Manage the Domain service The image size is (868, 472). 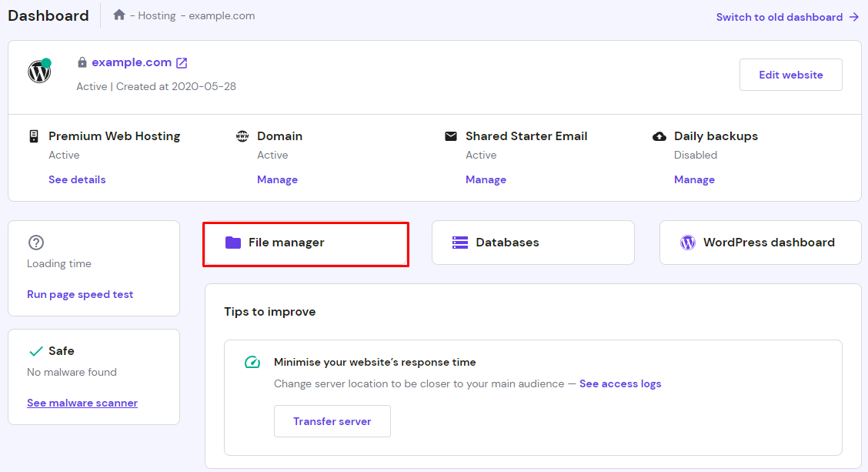(x=277, y=179)
